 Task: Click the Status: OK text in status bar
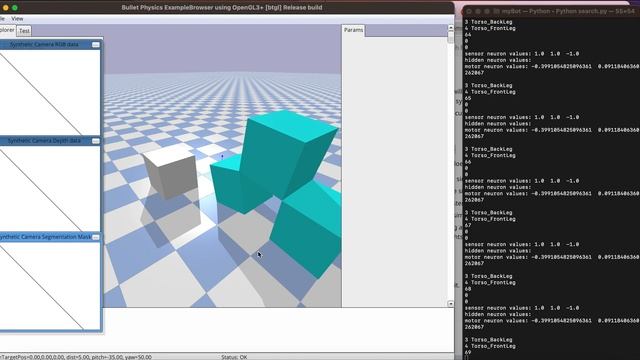[234, 357]
